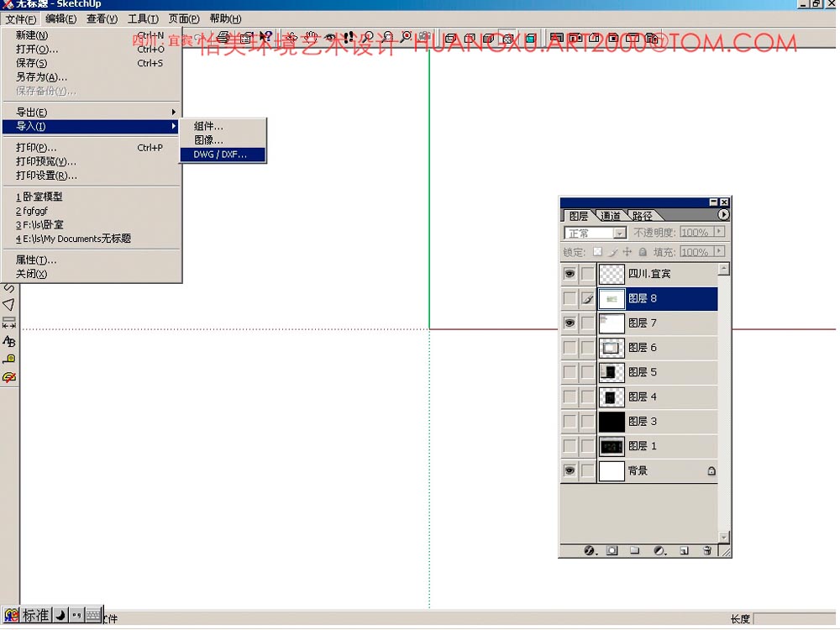
Task: Switch to the 通道 tab
Action: coord(610,215)
